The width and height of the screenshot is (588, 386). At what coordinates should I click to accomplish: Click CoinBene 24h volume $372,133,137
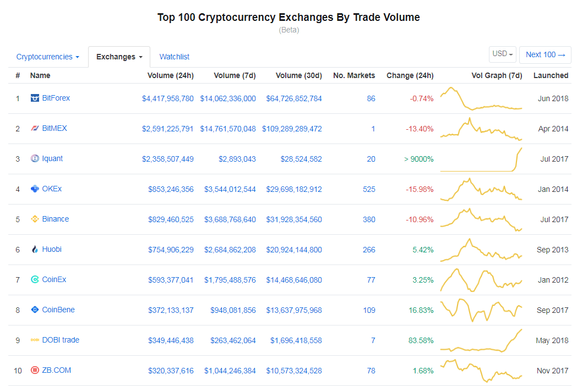click(171, 310)
